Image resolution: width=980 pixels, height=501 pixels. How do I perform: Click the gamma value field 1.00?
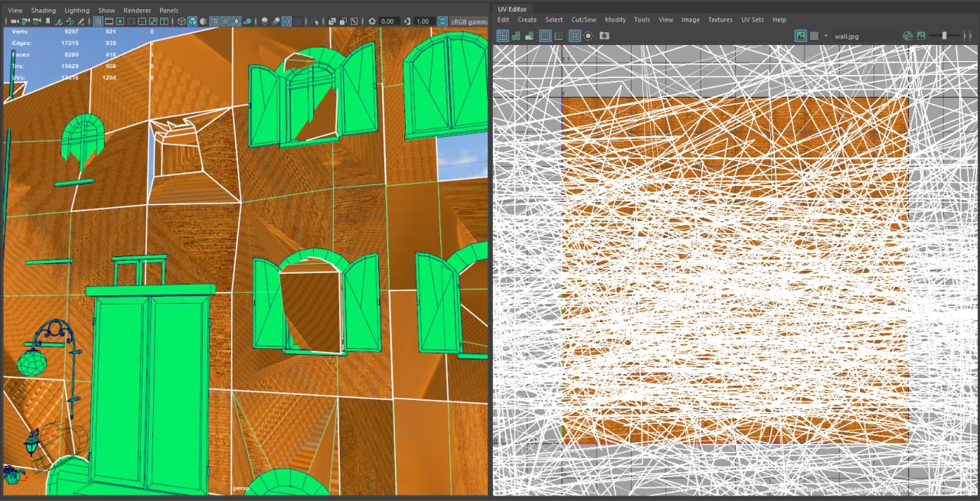[423, 21]
